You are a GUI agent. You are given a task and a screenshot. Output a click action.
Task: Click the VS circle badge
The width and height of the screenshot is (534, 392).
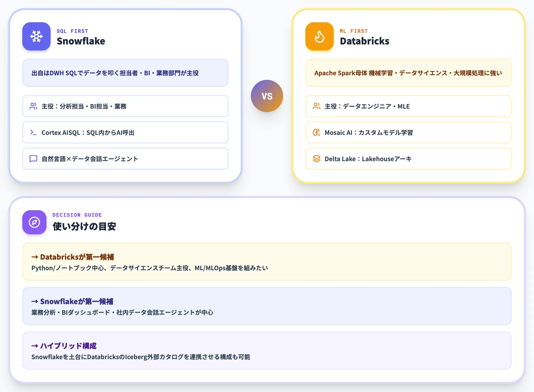point(267,96)
